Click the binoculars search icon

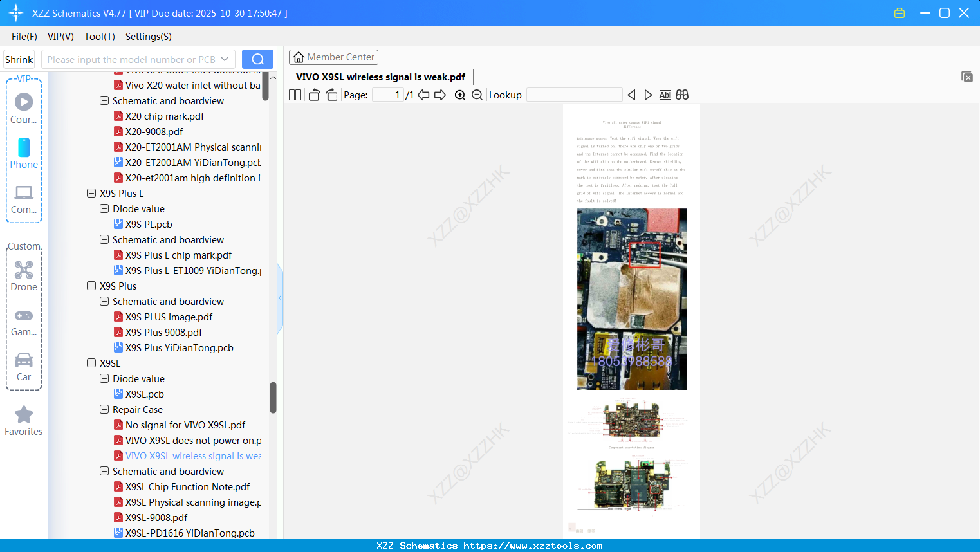(x=682, y=95)
